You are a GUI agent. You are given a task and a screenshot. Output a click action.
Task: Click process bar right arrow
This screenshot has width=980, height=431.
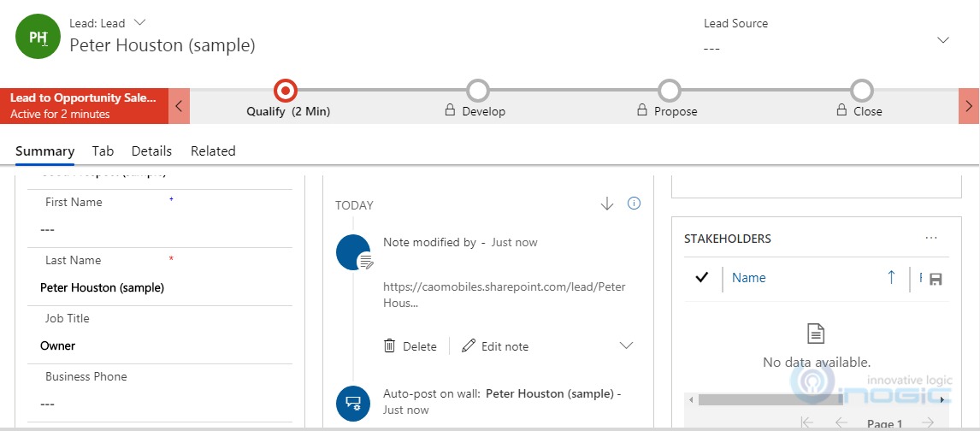(969, 105)
